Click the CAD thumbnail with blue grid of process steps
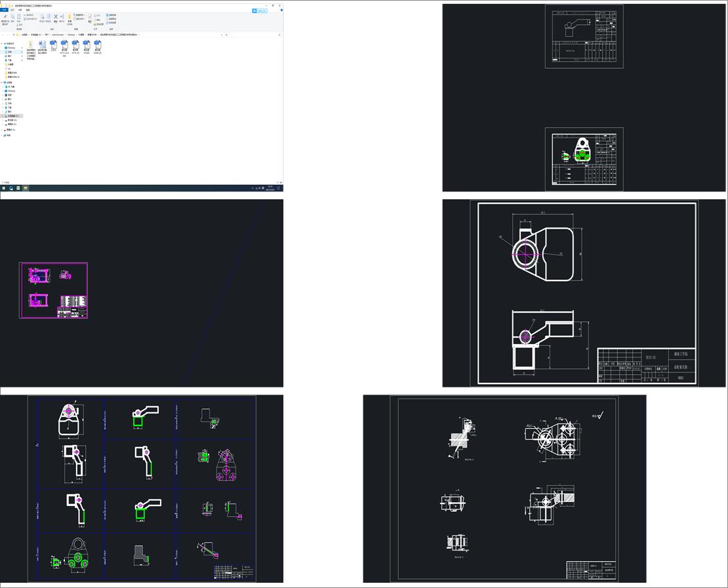 142,488
